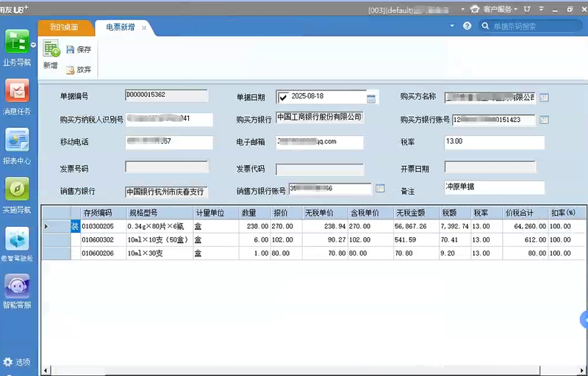Image resolution: width=588 pixels, height=376 pixels.
Task: Click cell 010600302
Action: 104,239
